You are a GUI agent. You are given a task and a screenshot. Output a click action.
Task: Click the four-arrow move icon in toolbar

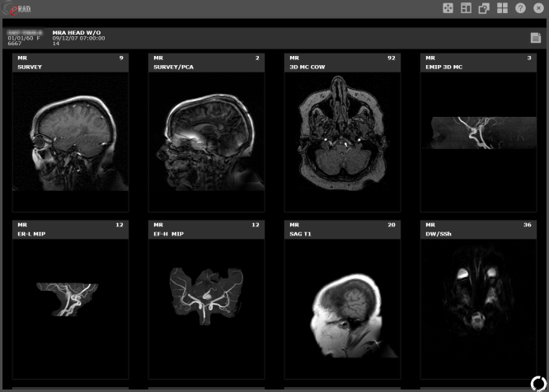pos(448,8)
